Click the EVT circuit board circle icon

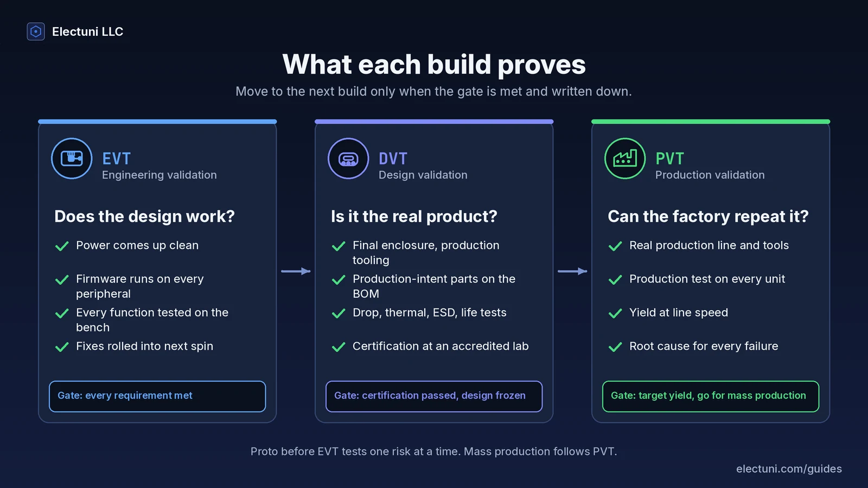click(72, 158)
